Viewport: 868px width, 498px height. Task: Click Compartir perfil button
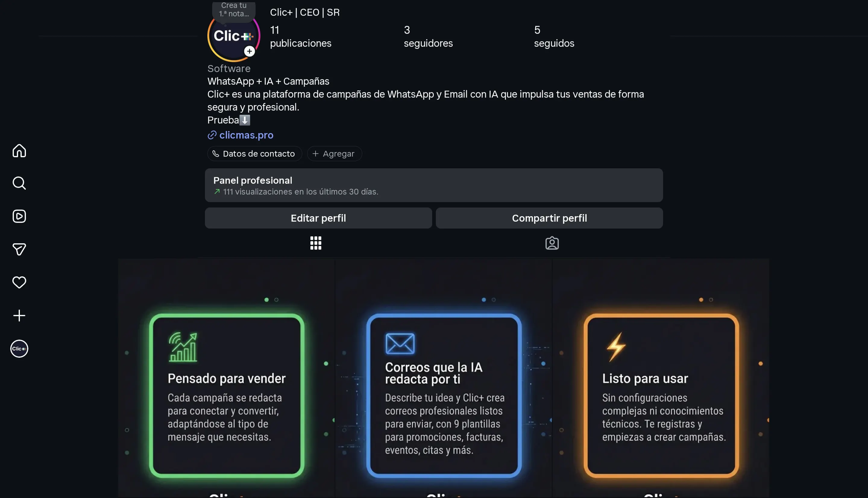coord(549,218)
